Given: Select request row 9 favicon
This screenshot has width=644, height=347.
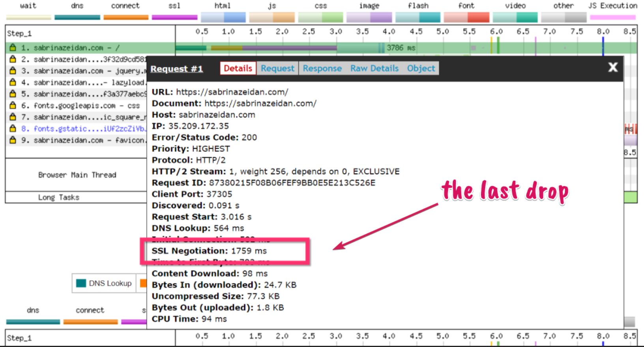Looking at the screenshot, I should pyautogui.click(x=76, y=140).
